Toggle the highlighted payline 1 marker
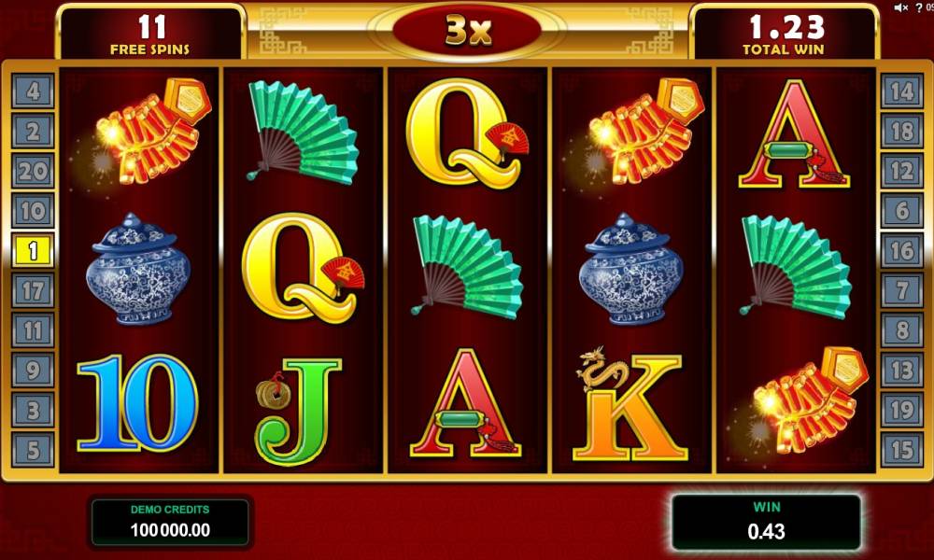This screenshot has height=560, width=934. [x=33, y=250]
